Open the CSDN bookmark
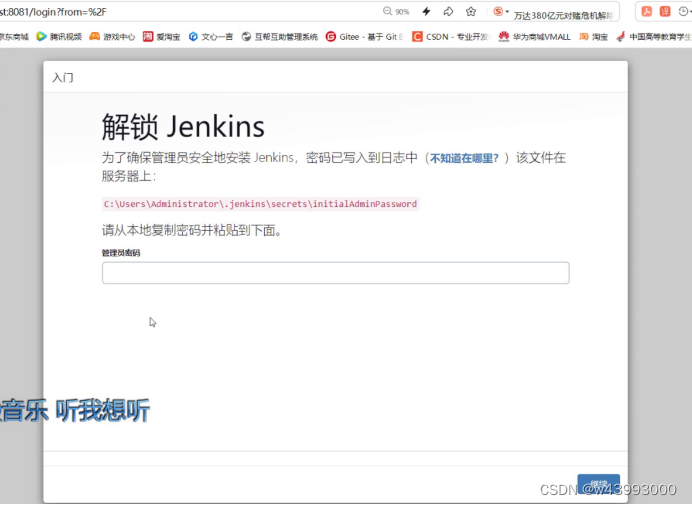This screenshot has height=505, width=692. click(451, 37)
